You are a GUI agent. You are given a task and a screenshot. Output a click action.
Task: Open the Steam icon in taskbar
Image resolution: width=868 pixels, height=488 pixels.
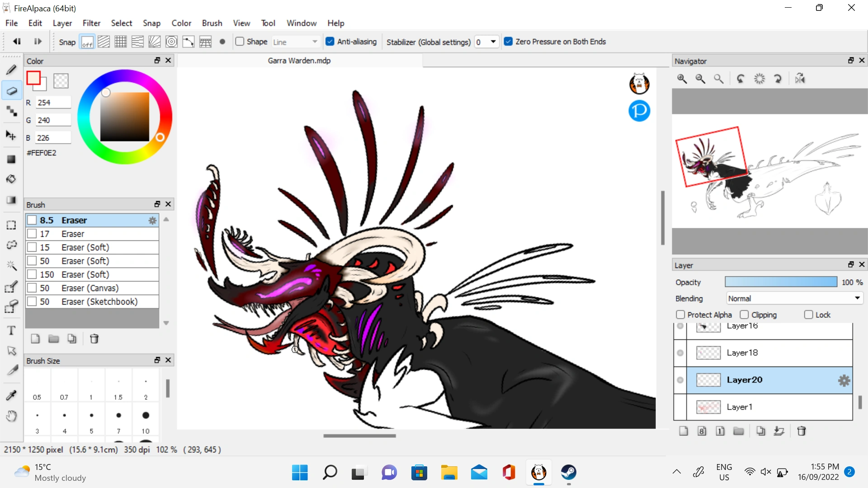click(x=569, y=473)
